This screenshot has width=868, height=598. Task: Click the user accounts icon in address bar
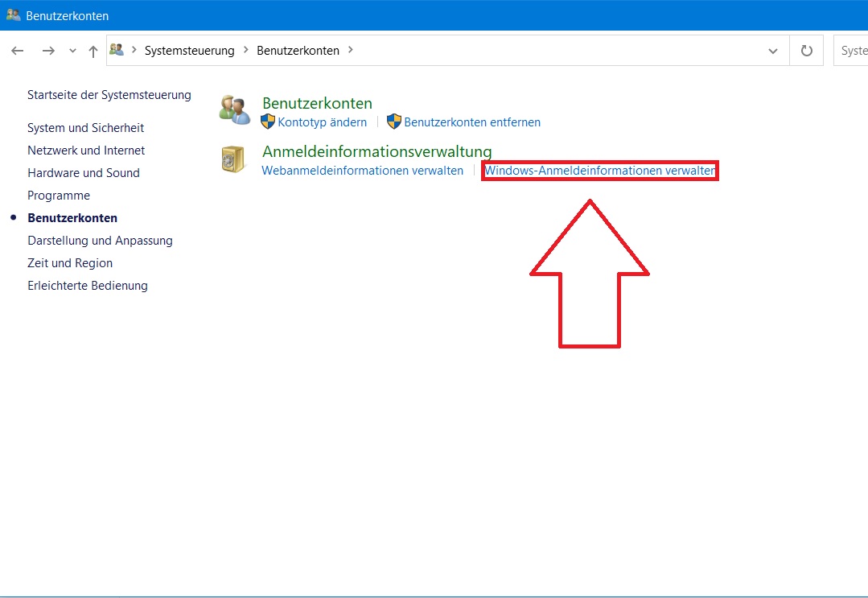pyautogui.click(x=117, y=50)
